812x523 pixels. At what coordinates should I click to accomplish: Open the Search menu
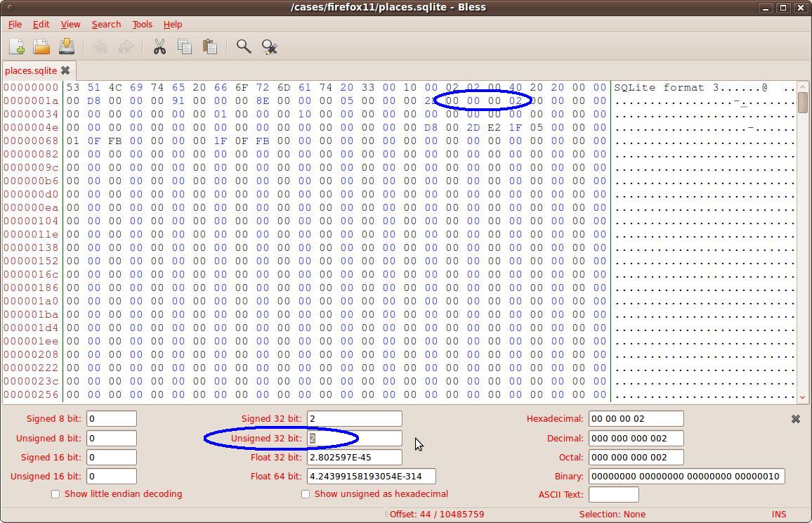[x=106, y=25]
